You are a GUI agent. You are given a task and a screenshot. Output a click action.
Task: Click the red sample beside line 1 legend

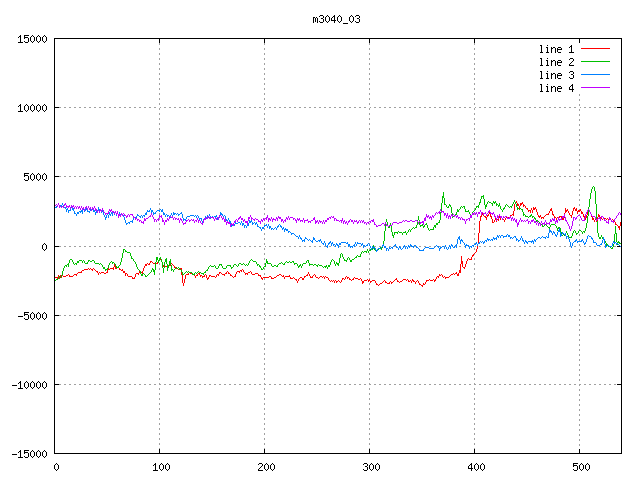coord(595,49)
